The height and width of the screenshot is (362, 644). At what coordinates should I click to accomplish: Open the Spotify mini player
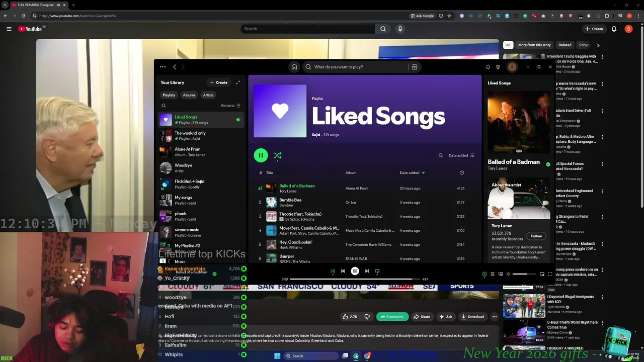pyautogui.click(x=542, y=274)
